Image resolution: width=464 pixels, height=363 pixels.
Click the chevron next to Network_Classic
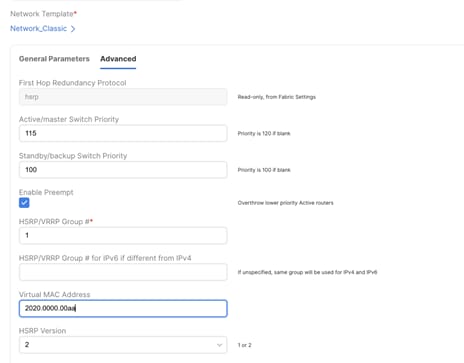click(x=73, y=29)
